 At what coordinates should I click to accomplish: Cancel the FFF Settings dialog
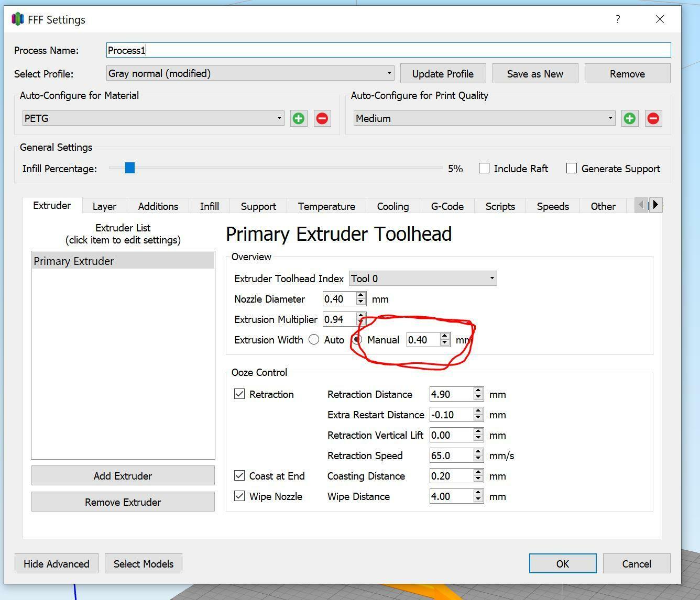(x=637, y=563)
